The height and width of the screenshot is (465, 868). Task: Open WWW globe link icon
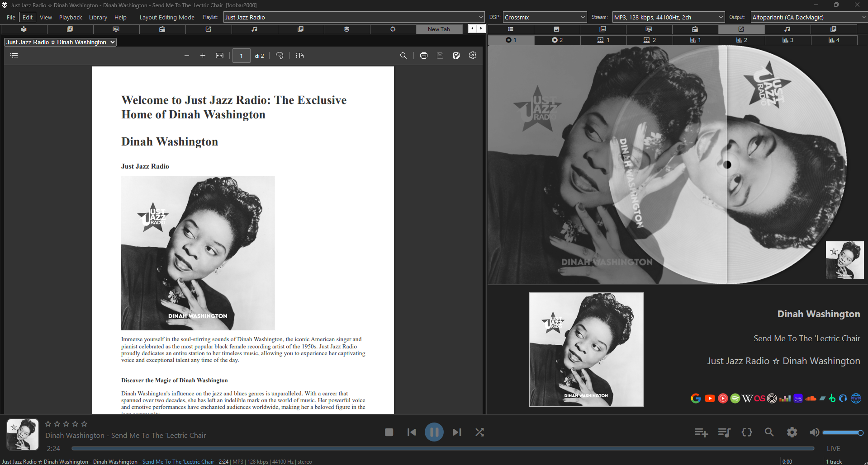(856, 398)
